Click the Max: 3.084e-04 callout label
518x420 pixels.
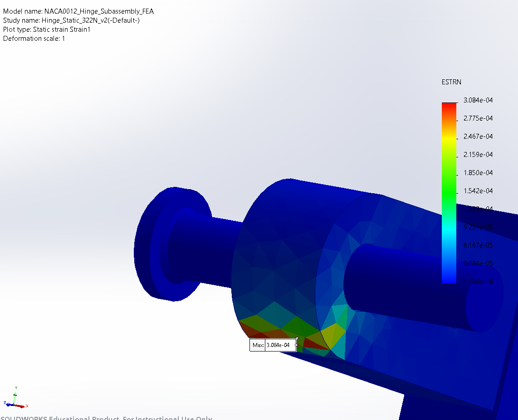pyautogui.click(x=273, y=345)
